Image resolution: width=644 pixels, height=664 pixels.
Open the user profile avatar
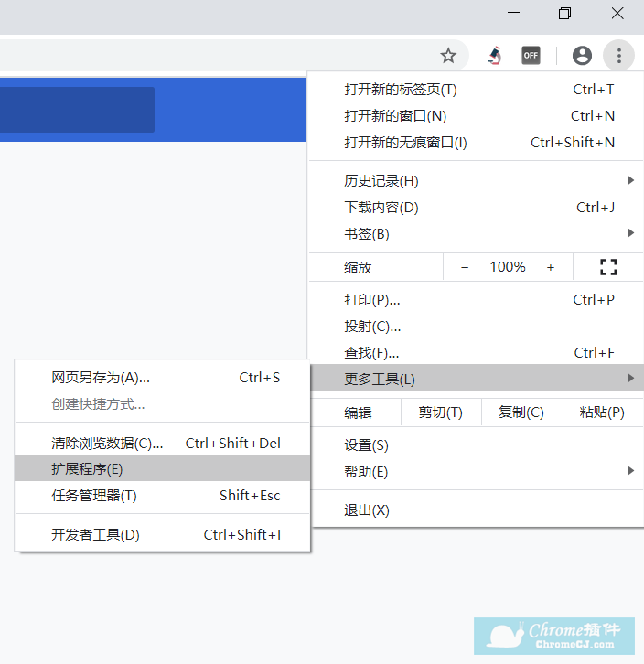[x=582, y=56]
